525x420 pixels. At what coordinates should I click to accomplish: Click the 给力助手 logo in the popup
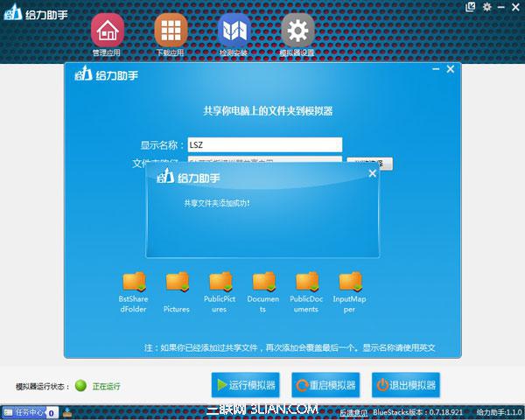(188, 176)
